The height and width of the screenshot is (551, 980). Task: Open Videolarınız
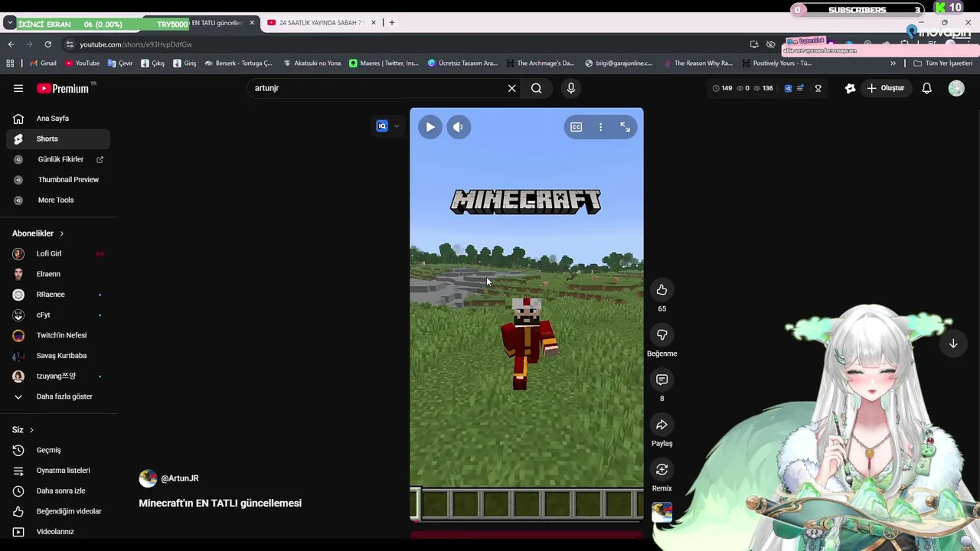(58, 532)
